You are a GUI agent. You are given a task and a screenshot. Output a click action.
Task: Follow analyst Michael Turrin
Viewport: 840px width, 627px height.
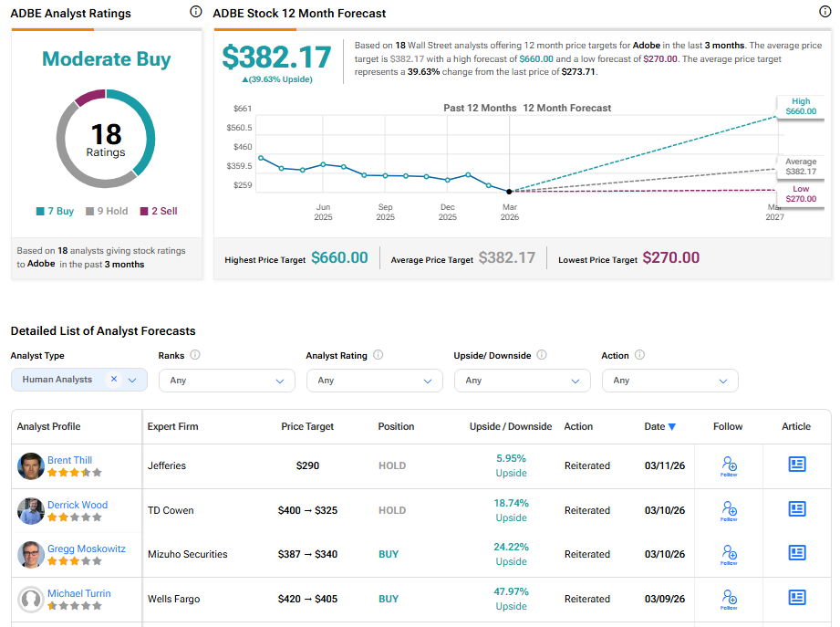[x=729, y=598]
